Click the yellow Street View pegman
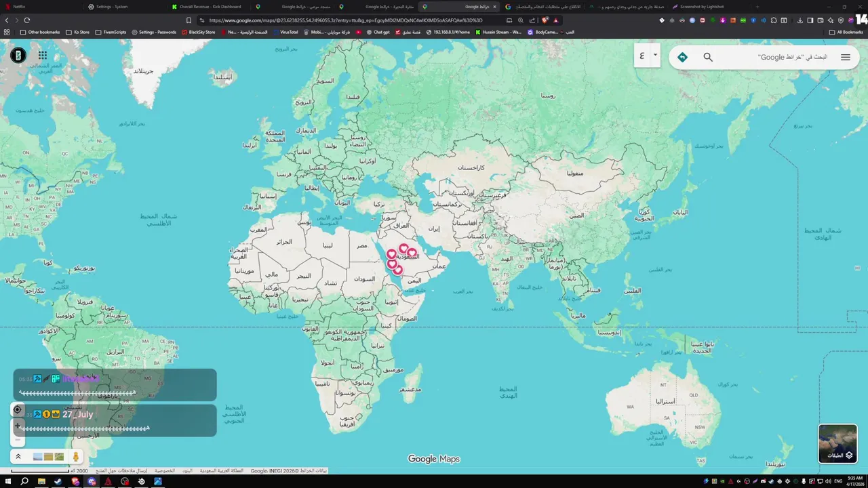 click(x=75, y=457)
